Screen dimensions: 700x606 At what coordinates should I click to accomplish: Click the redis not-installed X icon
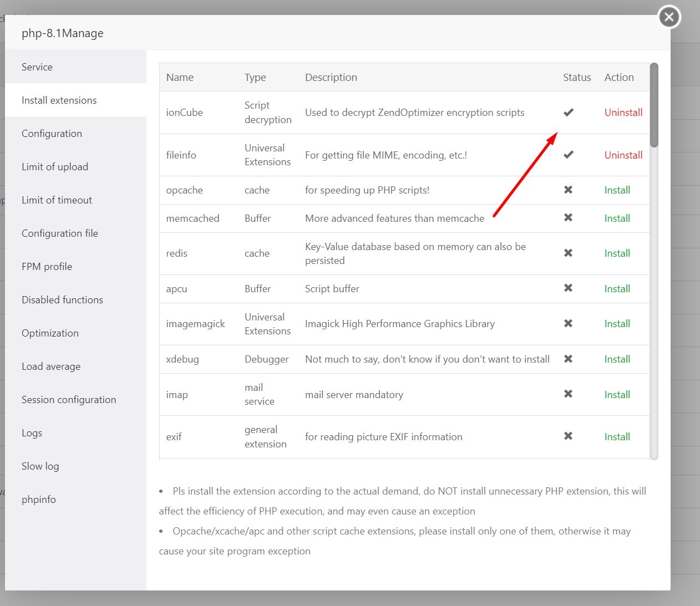(x=568, y=253)
